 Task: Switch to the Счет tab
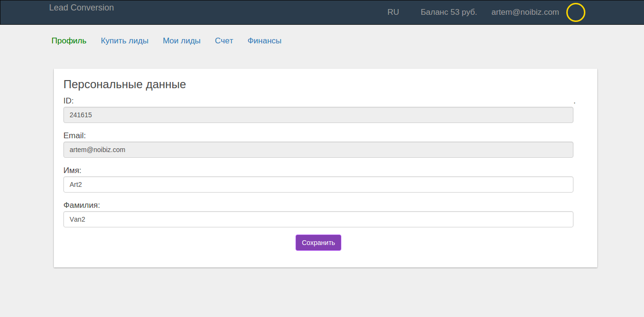click(x=224, y=41)
